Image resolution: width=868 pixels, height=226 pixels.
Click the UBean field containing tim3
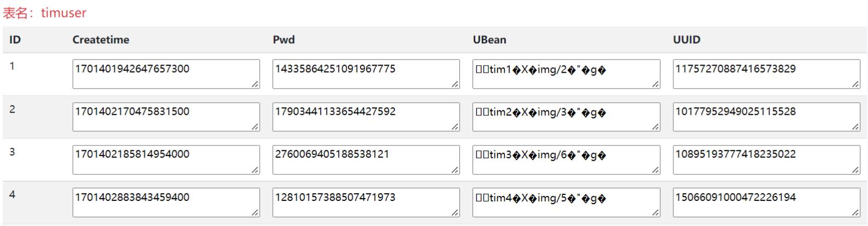coord(566,159)
